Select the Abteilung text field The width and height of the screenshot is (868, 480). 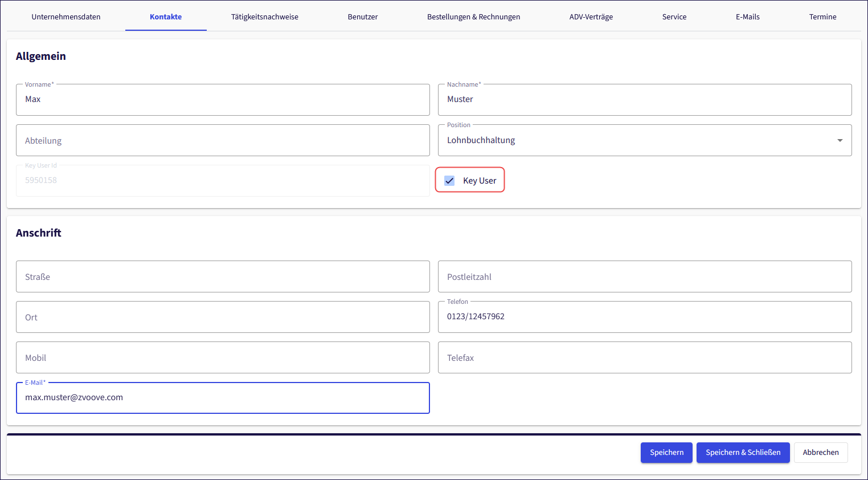tap(223, 141)
